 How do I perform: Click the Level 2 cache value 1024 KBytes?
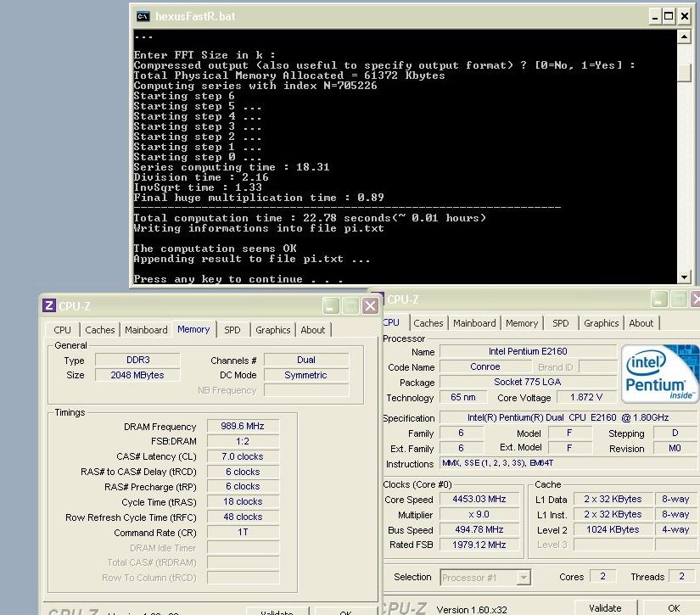pyautogui.click(x=613, y=529)
